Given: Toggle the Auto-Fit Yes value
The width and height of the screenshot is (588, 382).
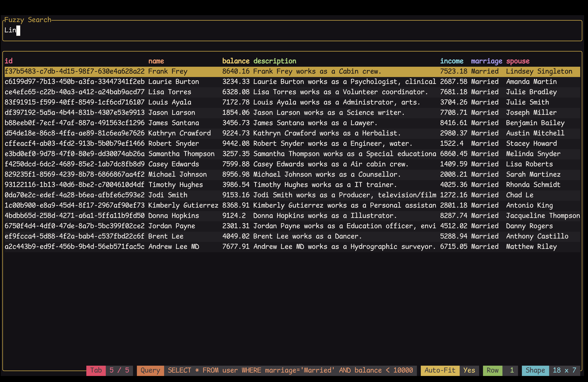Looking at the screenshot, I should [x=469, y=370].
